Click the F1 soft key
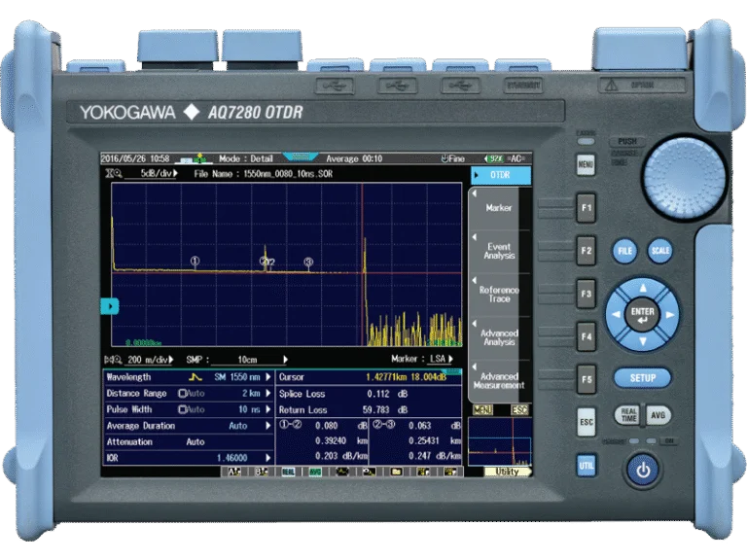This screenshot has width=747, height=560. point(586,208)
